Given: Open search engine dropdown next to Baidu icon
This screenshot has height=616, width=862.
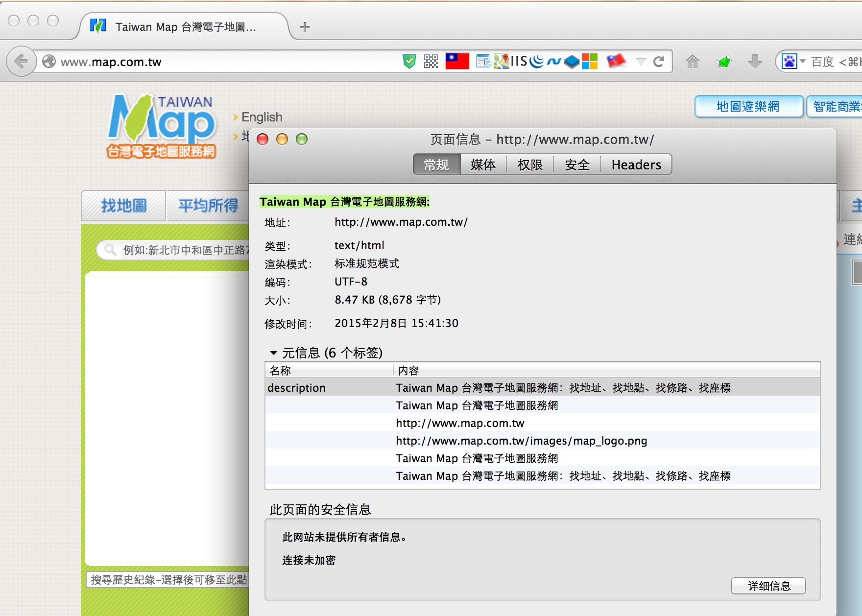Looking at the screenshot, I should (x=803, y=62).
